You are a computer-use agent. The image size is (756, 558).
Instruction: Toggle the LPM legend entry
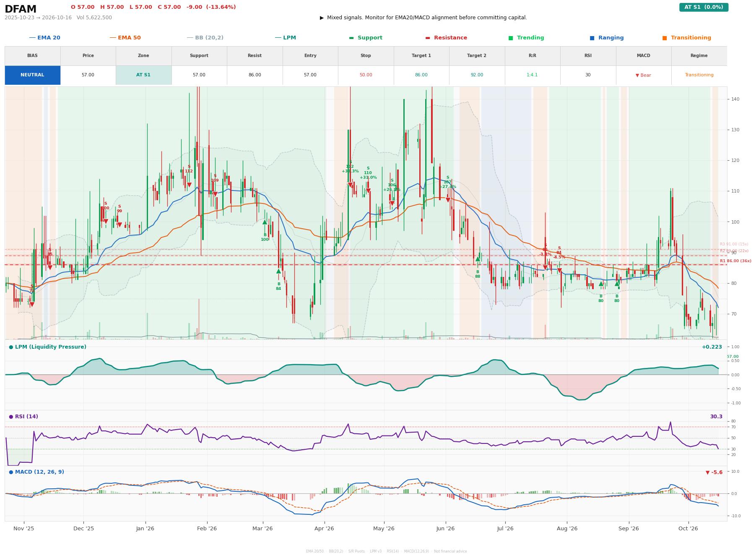point(286,38)
